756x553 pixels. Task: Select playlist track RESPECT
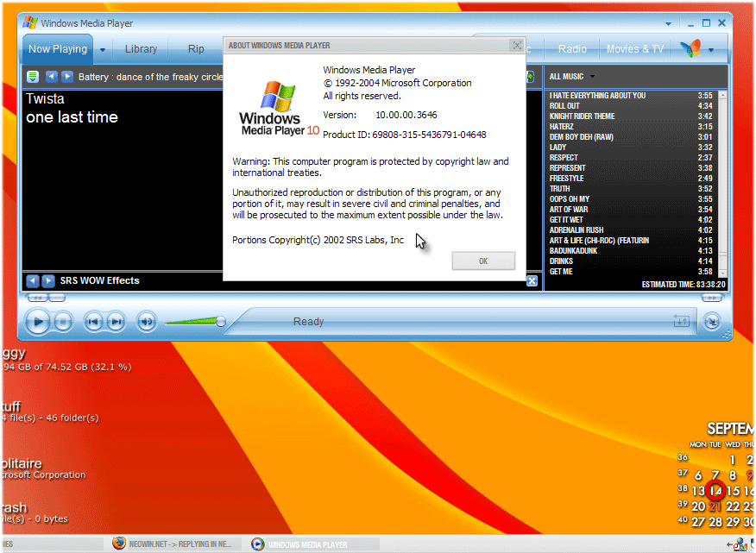[631, 158]
